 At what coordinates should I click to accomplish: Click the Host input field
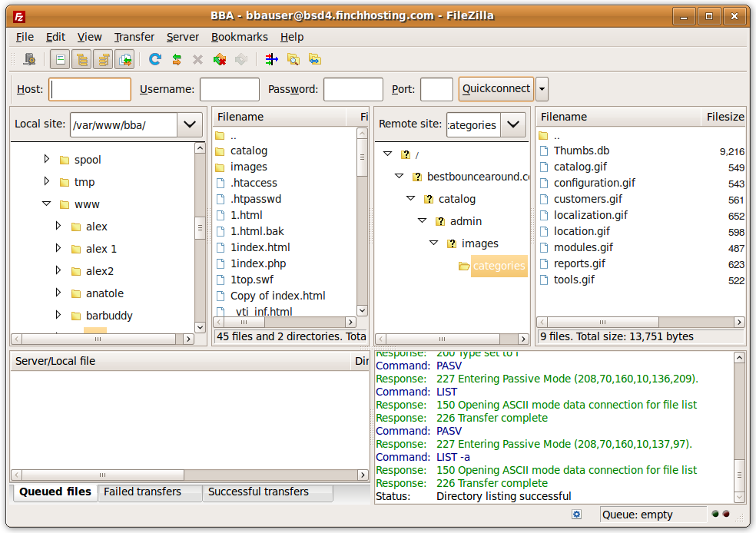point(90,89)
